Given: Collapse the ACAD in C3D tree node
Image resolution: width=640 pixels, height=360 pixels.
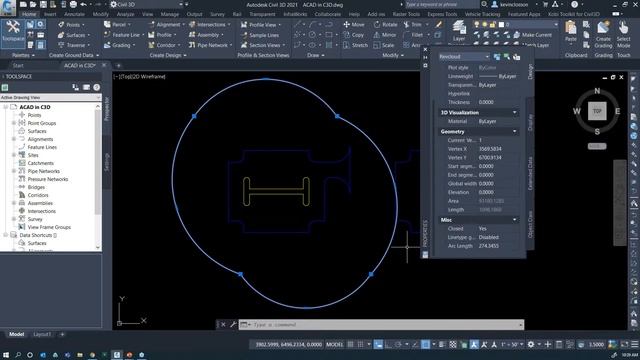Looking at the screenshot, I should tap(6, 107).
